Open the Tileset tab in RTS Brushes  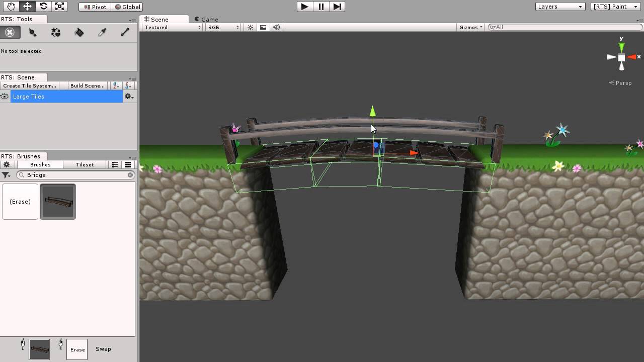click(x=85, y=164)
